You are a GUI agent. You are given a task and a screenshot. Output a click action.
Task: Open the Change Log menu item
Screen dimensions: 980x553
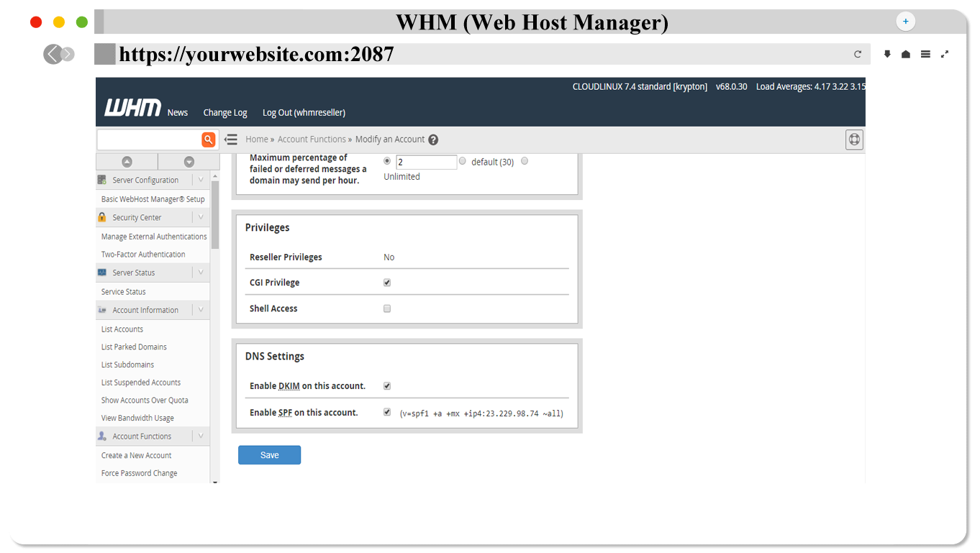click(x=225, y=112)
